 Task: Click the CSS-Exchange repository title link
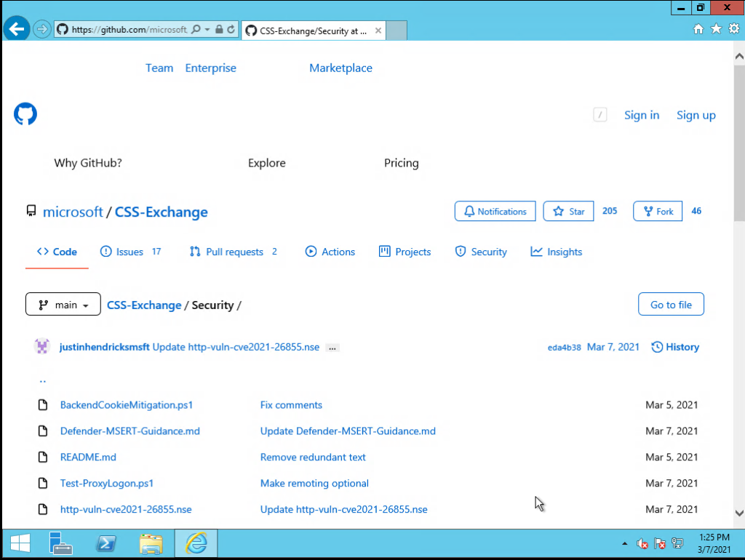tap(161, 212)
